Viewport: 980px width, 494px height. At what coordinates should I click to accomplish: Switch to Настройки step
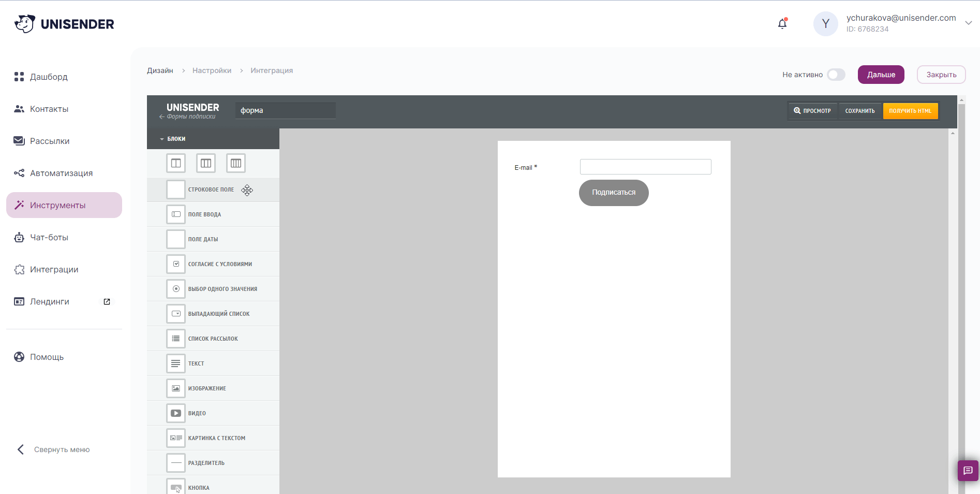tap(212, 70)
